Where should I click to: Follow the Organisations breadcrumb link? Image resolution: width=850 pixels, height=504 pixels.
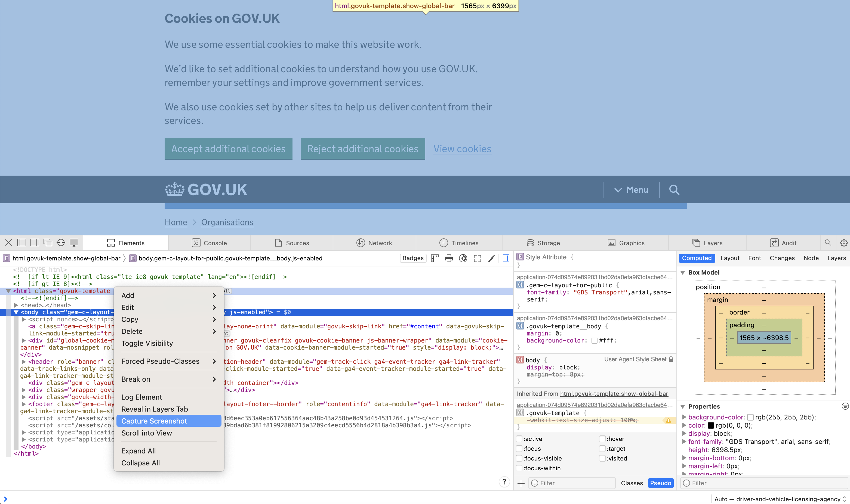(x=227, y=222)
